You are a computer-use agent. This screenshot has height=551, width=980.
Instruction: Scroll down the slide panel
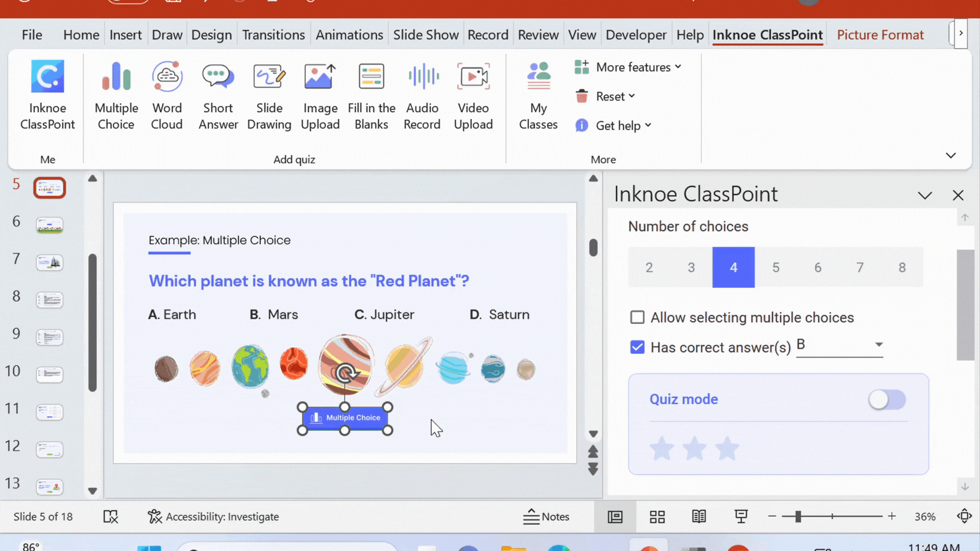point(92,490)
